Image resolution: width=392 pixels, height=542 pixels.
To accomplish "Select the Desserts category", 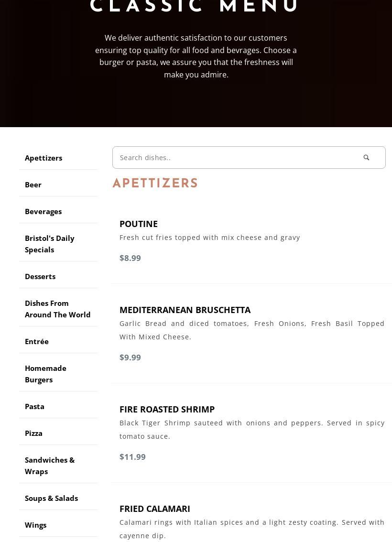I will 40,276.
